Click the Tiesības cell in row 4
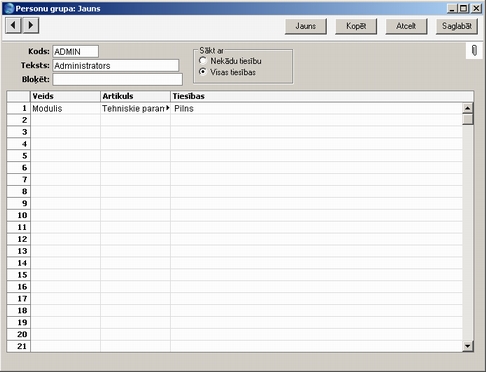 (x=316, y=144)
